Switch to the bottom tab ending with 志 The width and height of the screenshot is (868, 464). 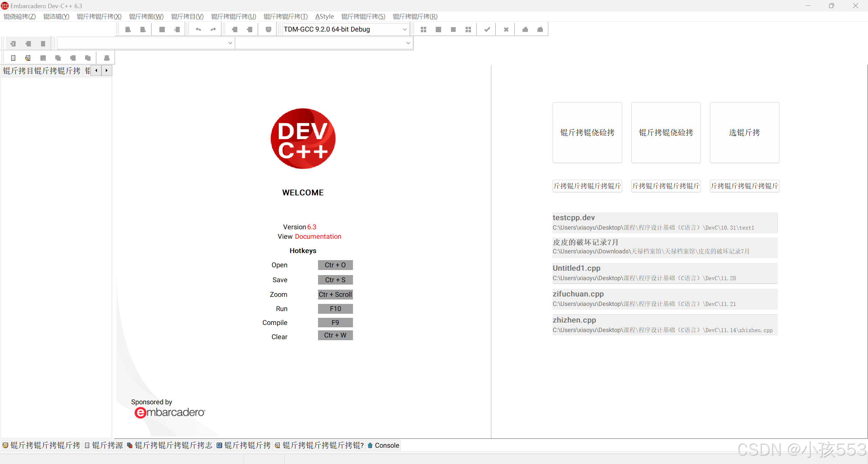pos(170,445)
